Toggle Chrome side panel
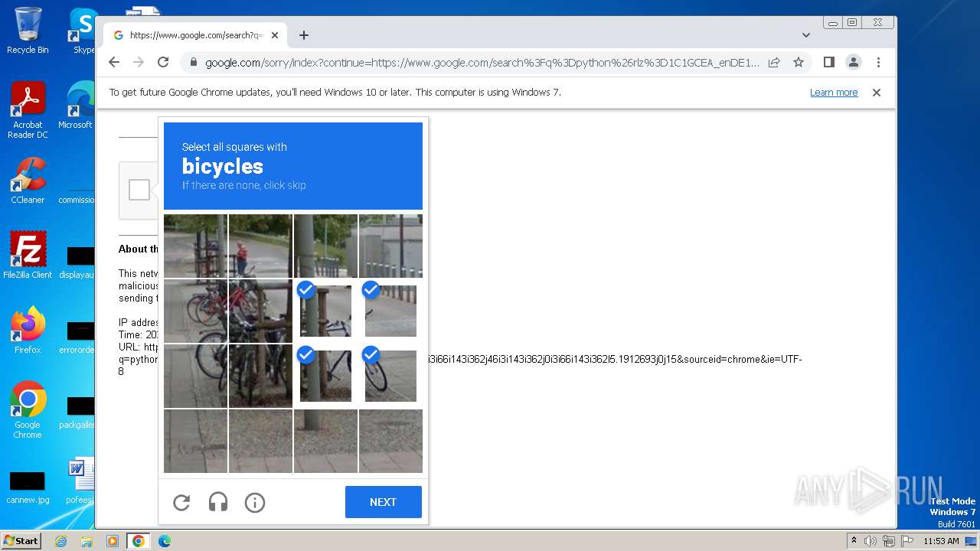980x551 pixels. [x=828, y=63]
